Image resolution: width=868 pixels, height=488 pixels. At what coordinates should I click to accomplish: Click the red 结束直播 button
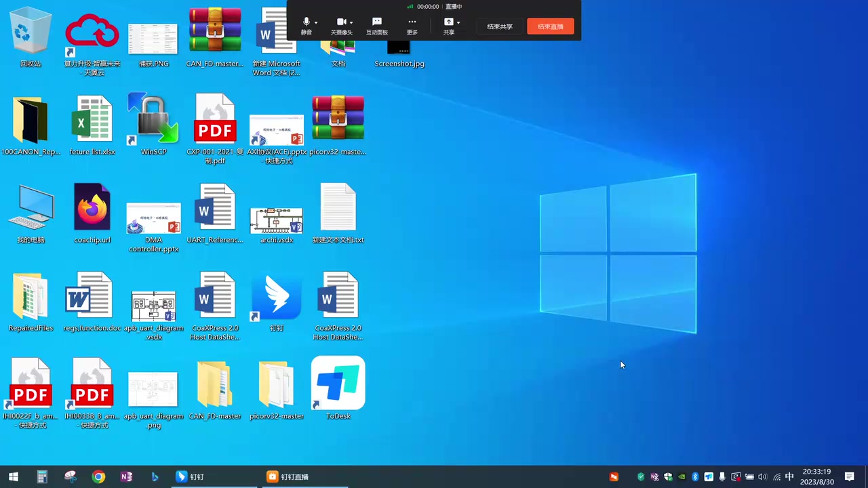(551, 26)
